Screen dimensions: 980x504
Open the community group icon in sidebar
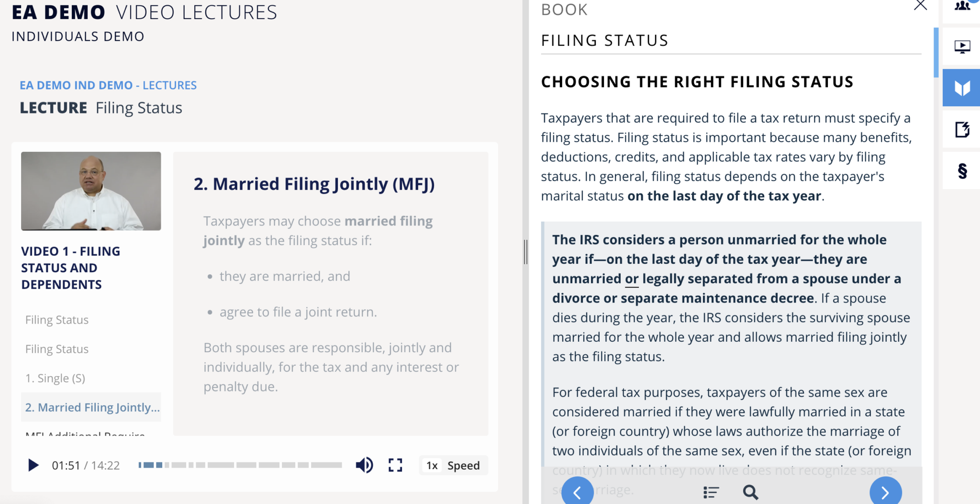(x=962, y=7)
